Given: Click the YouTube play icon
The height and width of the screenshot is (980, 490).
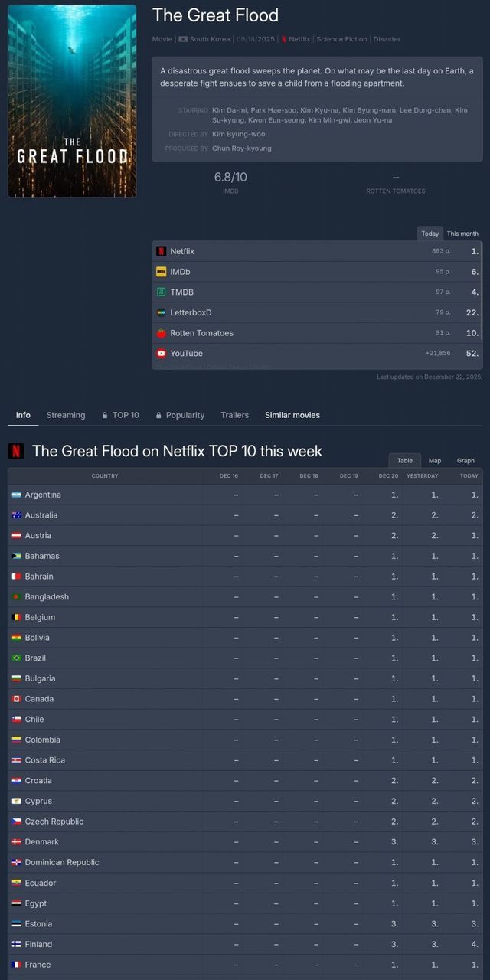Looking at the screenshot, I should tap(162, 354).
